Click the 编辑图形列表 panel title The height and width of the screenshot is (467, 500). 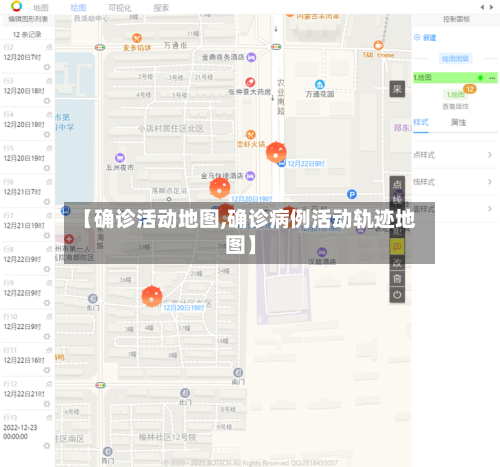[x=28, y=19]
